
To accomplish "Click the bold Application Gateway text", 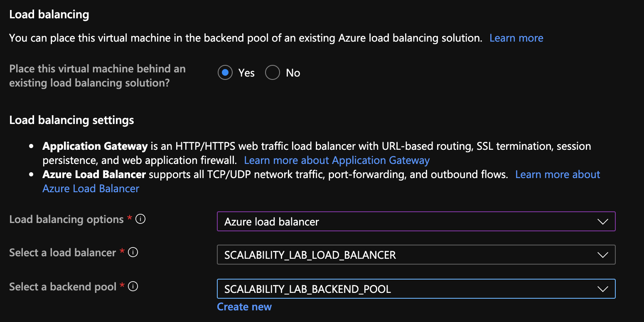I will point(95,146).
